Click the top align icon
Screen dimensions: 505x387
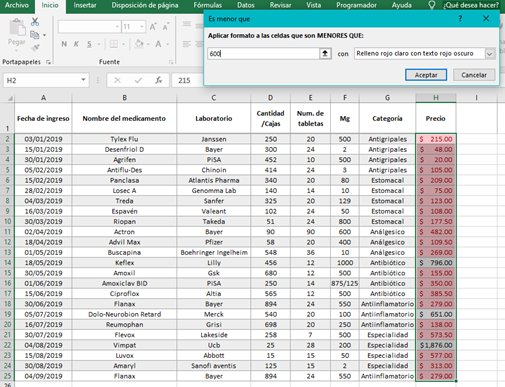pyautogui.click(x=187, y=24)
